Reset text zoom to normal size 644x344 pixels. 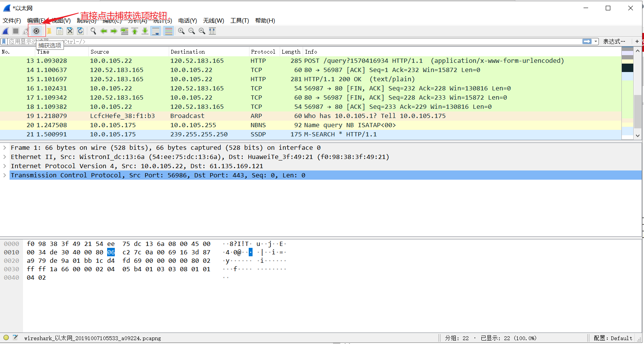coord(202,31)
